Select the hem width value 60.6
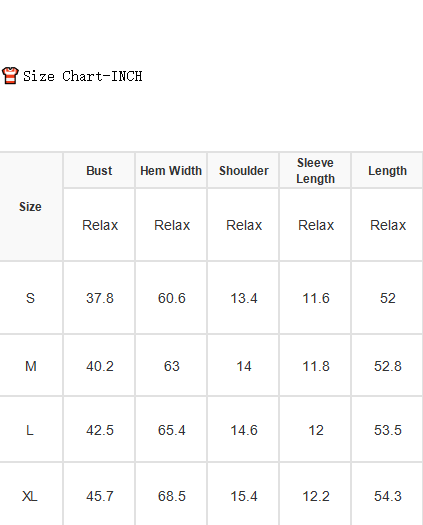423x525 pixels. coord(171,298)
